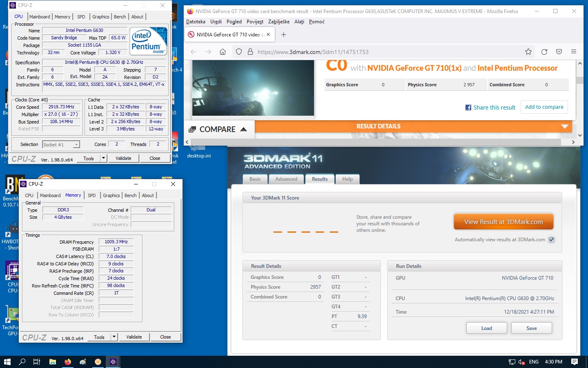
Task: Open taskbar search magnifier
Action: point(22,362)
